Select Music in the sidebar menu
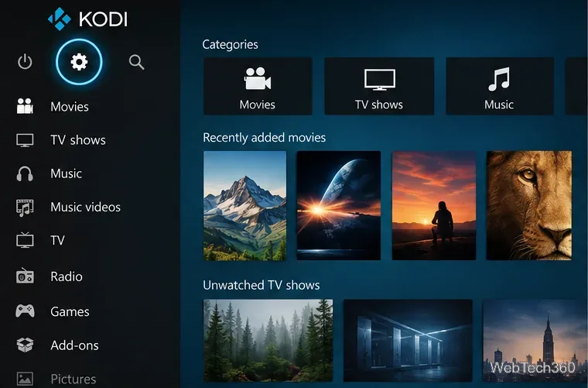Image resolution: width=588 pixels, height=388 pixels. click(66, 173)
